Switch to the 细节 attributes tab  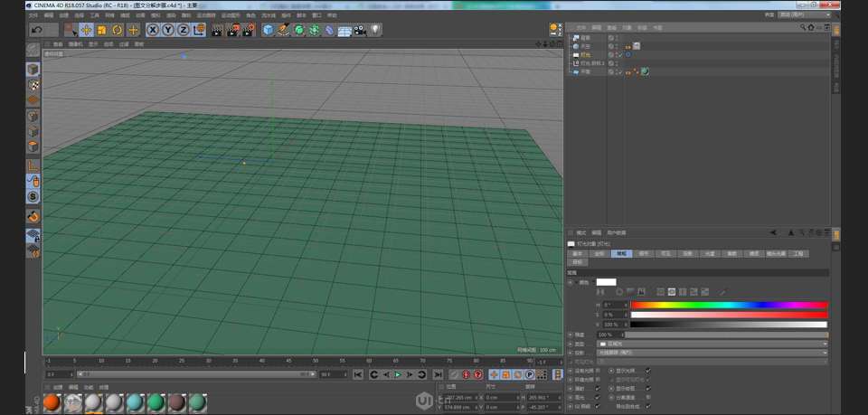point(643,254)
